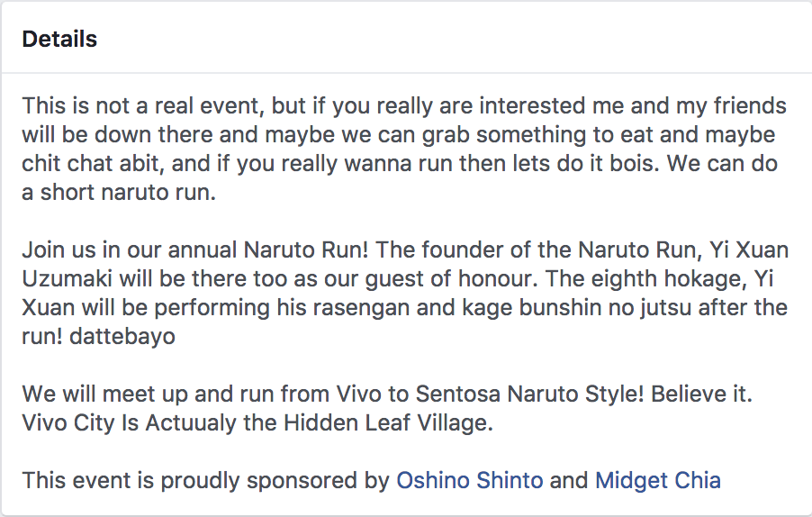This screenshot has width=812, height=517.
Task: Click the text 'Hidden Leaf Village'
Action: pos(388,422)
